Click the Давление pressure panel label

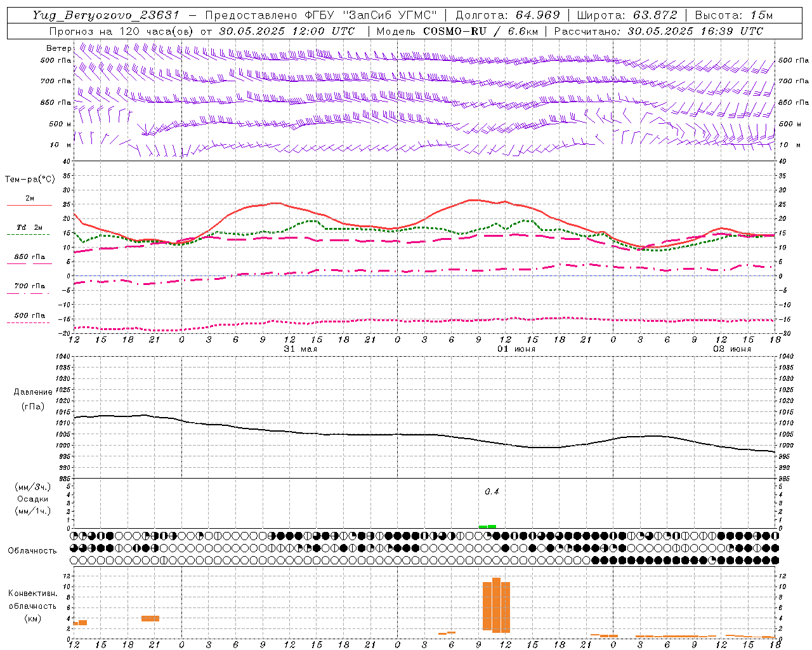[32, 392]
